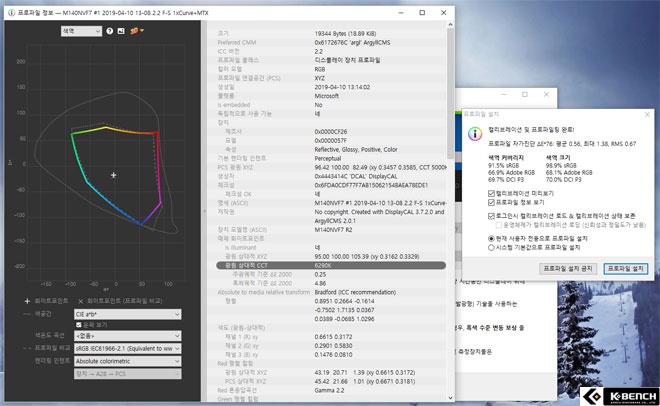
Task: Open the Absolute colorimetric rendering intent dropdown
Action: (x=128, y=361)
